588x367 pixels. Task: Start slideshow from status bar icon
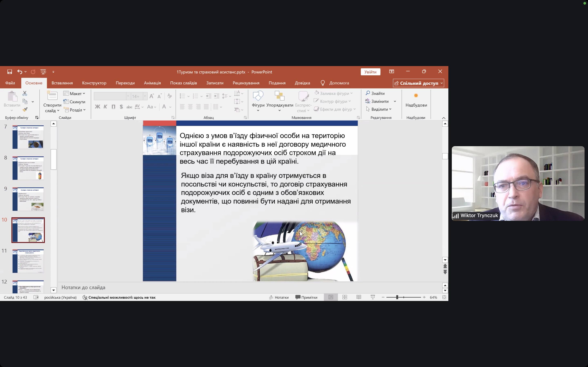(x=372, y=297)
